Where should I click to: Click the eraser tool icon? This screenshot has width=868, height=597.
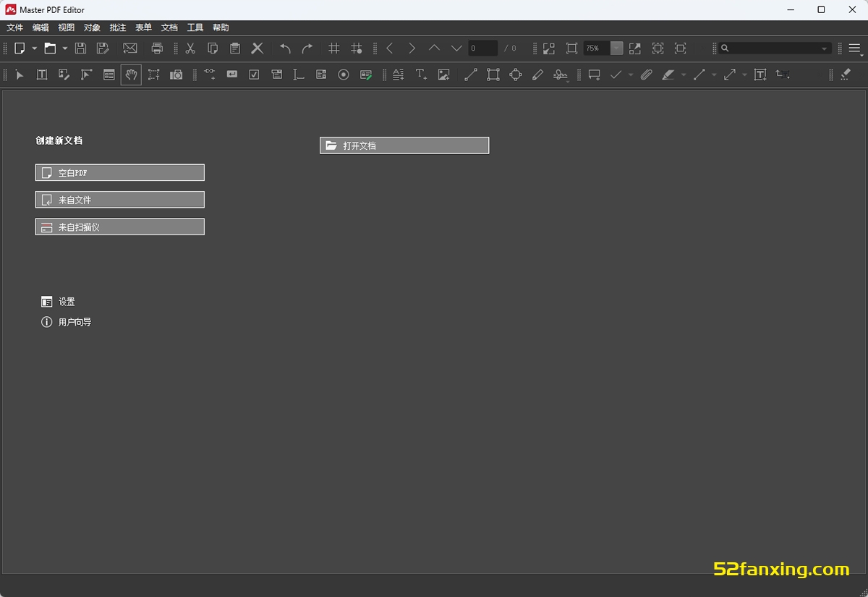[x=845, y=75]
